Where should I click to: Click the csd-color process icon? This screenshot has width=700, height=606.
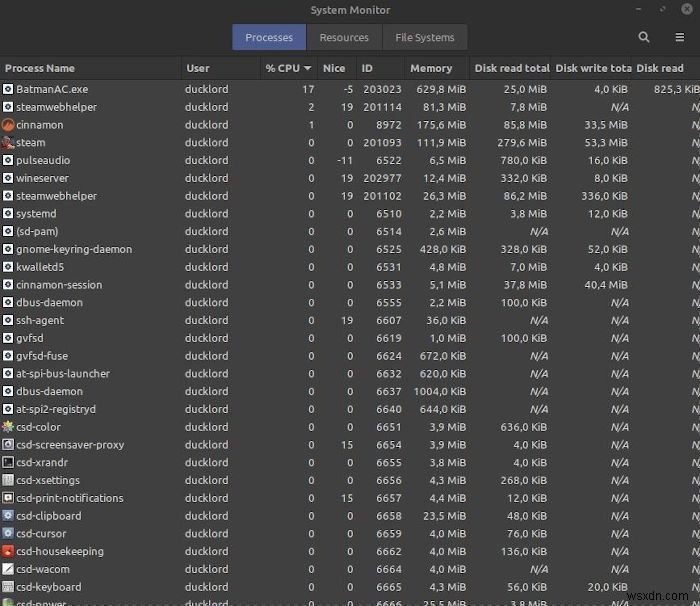point(8,426)
